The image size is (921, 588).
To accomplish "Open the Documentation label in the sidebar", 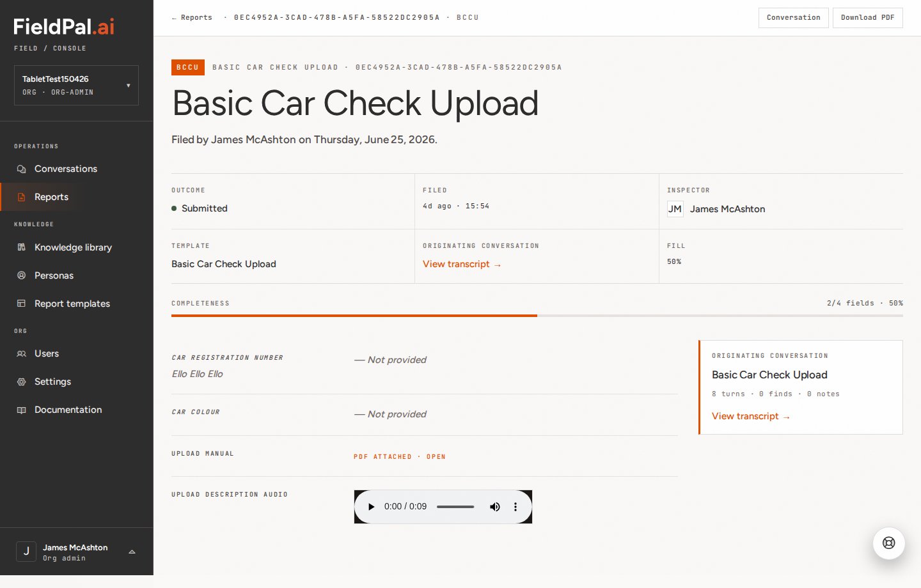I will coord(68,410).
